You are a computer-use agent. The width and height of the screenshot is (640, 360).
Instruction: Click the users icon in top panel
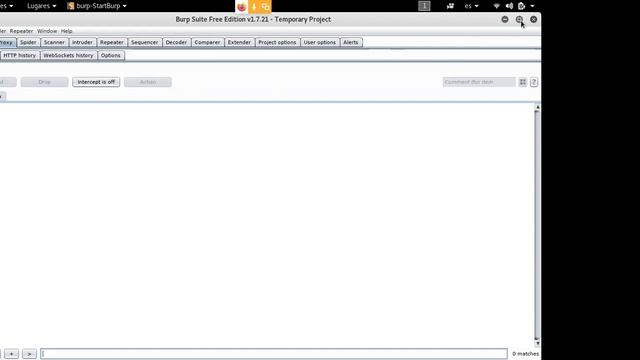click(x=450, y=6)
